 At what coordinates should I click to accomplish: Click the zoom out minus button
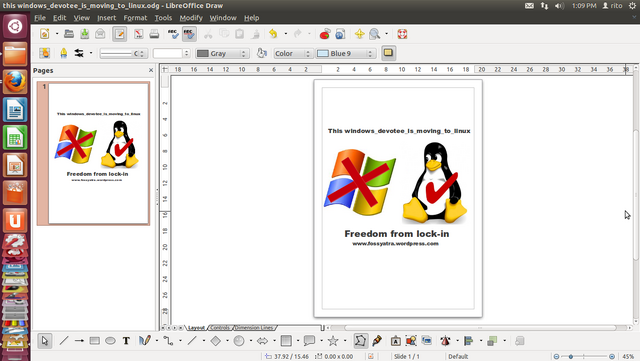556,357
